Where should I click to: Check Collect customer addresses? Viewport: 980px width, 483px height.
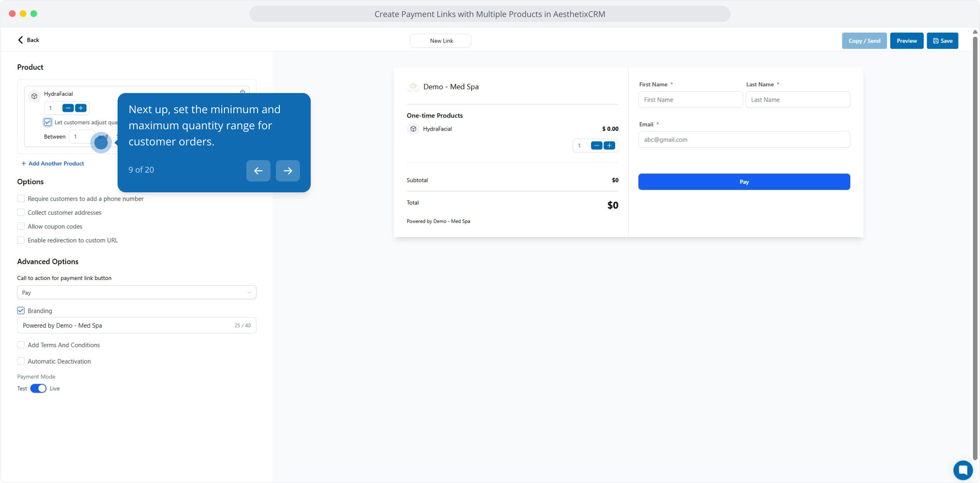pyautogui.click(x=21, y=212)
